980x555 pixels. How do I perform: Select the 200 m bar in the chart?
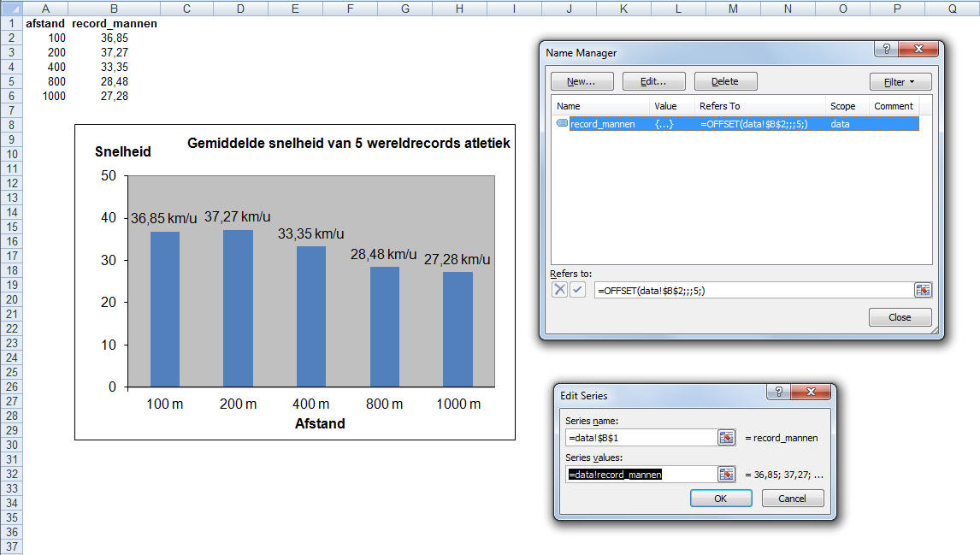239,308
